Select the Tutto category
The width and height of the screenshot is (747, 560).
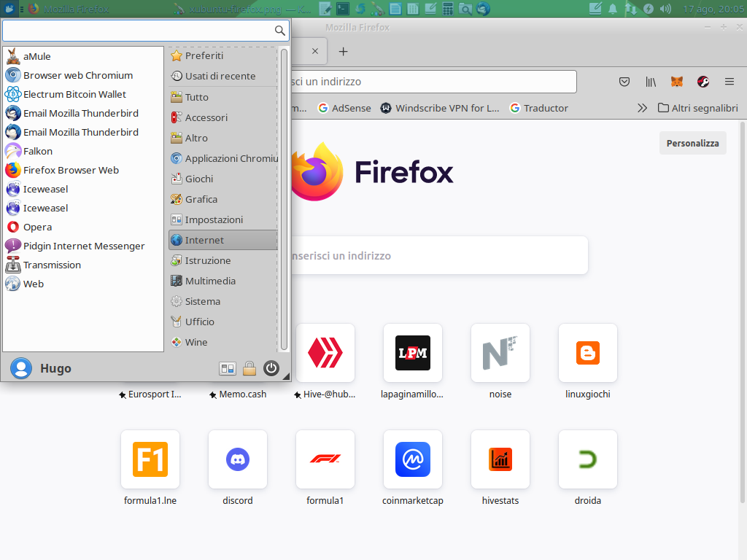coord(223,97)
